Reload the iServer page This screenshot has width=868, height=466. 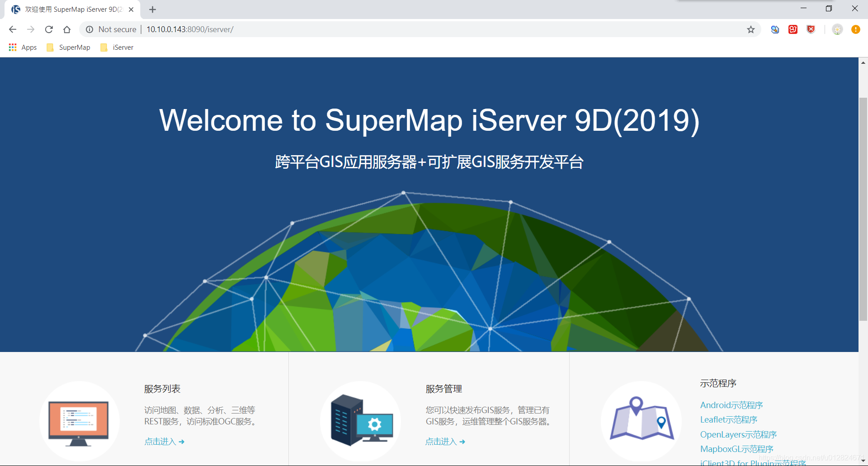(x=49, y=29)
